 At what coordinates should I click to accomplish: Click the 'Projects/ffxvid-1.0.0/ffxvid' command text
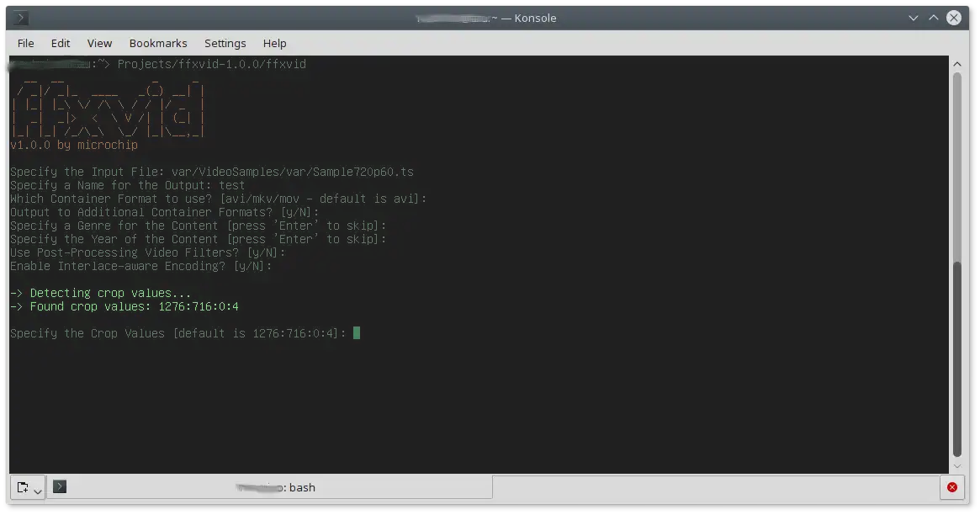pos(212,64)
